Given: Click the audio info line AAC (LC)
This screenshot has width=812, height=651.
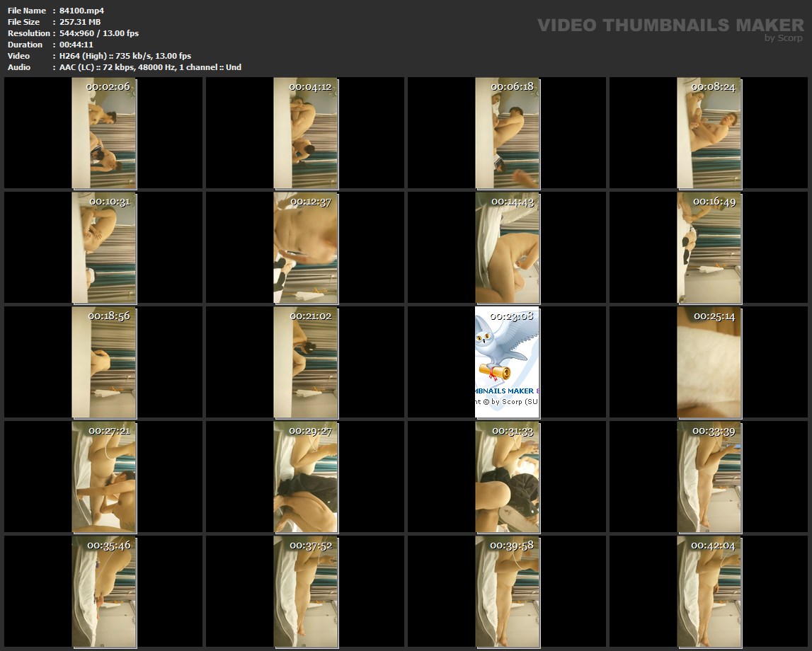Looking at the screenshot, I should [150, 67].
